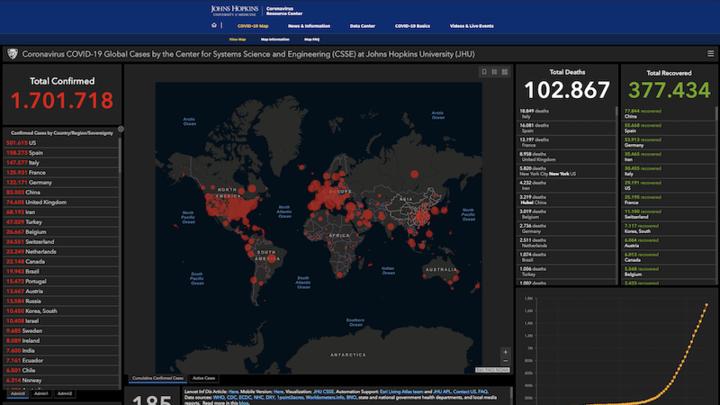Open the News & Information menu

[309, 26]
